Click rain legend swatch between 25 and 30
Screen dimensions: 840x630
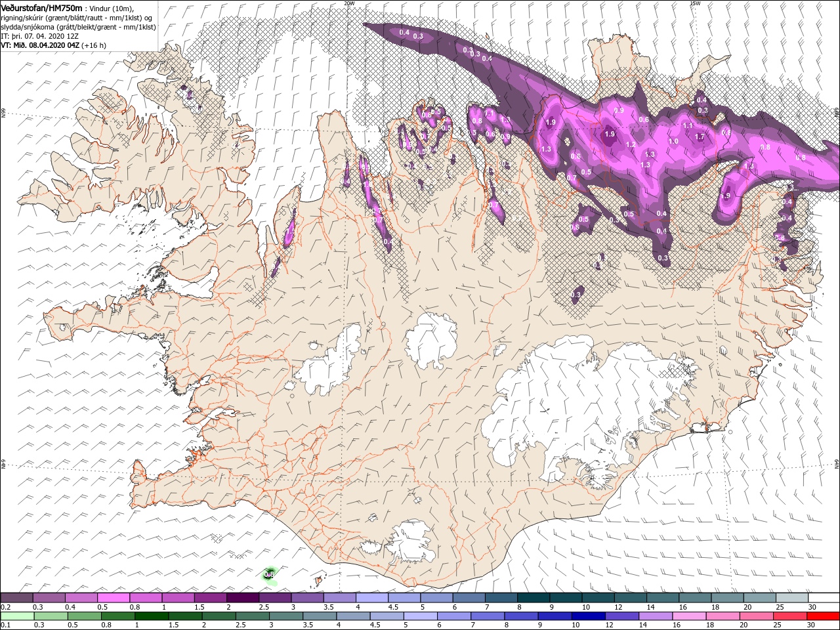point(790,616)
